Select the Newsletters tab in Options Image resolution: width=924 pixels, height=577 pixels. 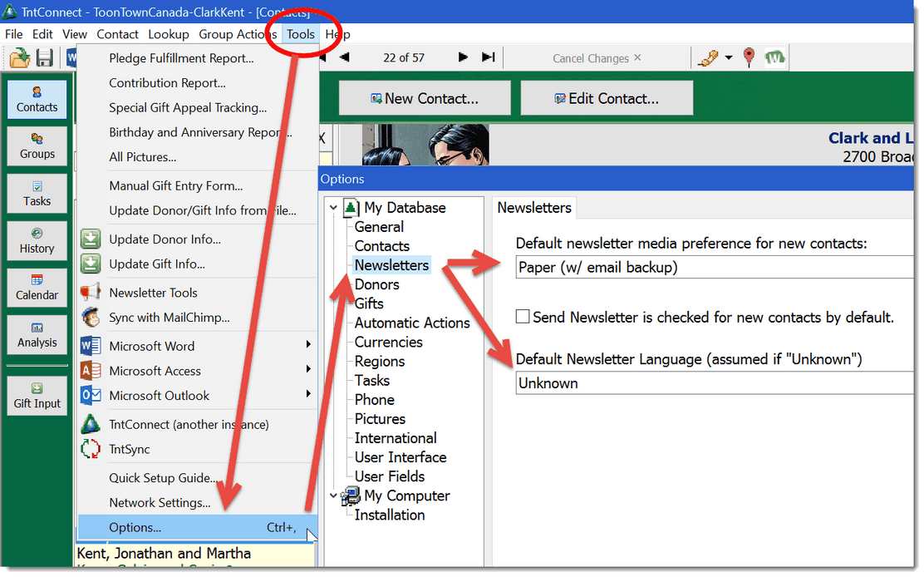pyautogui.click(x=534, y=208)
